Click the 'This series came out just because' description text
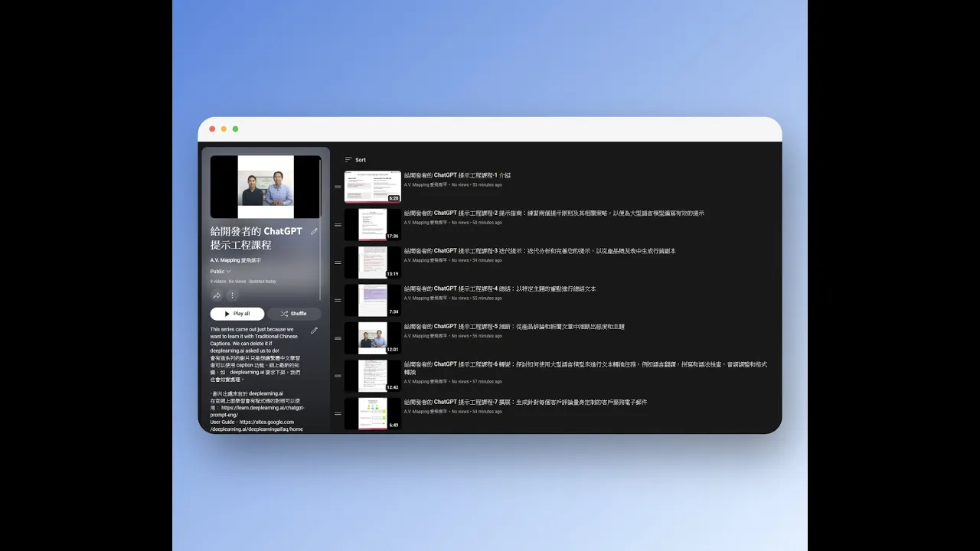The width and height of the screenshot is (980, 551). point(252,329)
